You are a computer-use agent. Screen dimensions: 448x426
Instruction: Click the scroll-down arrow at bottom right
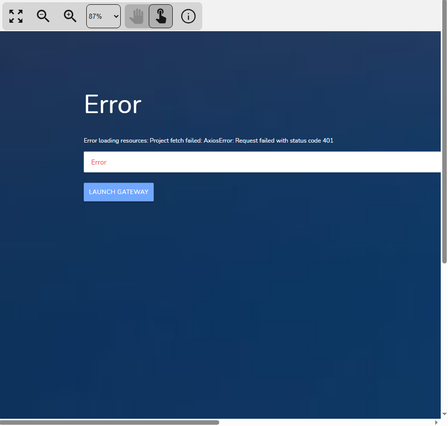(x=444, y=414)
